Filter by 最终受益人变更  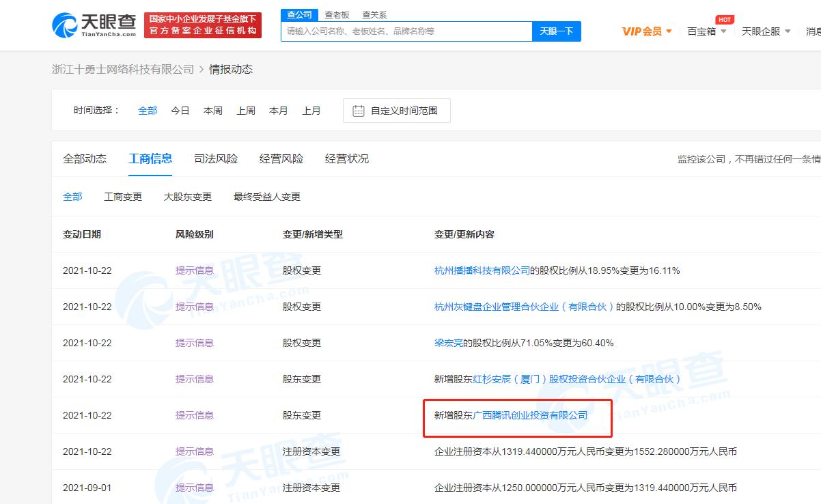(x=267, y=197)
